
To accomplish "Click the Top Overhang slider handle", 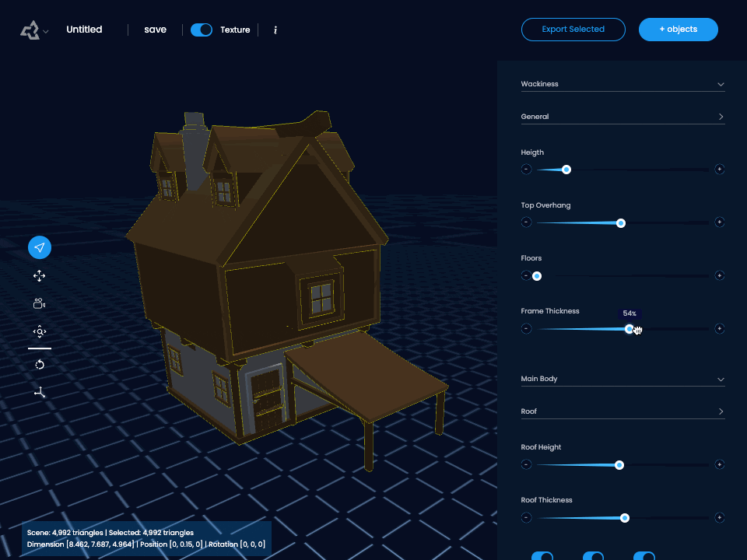I will point(621,223).
